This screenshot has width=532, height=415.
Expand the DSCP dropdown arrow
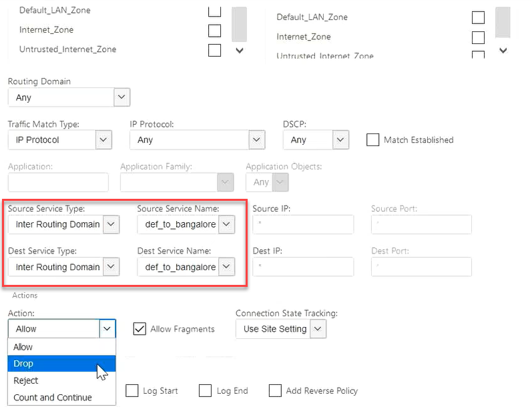[340, 139]
